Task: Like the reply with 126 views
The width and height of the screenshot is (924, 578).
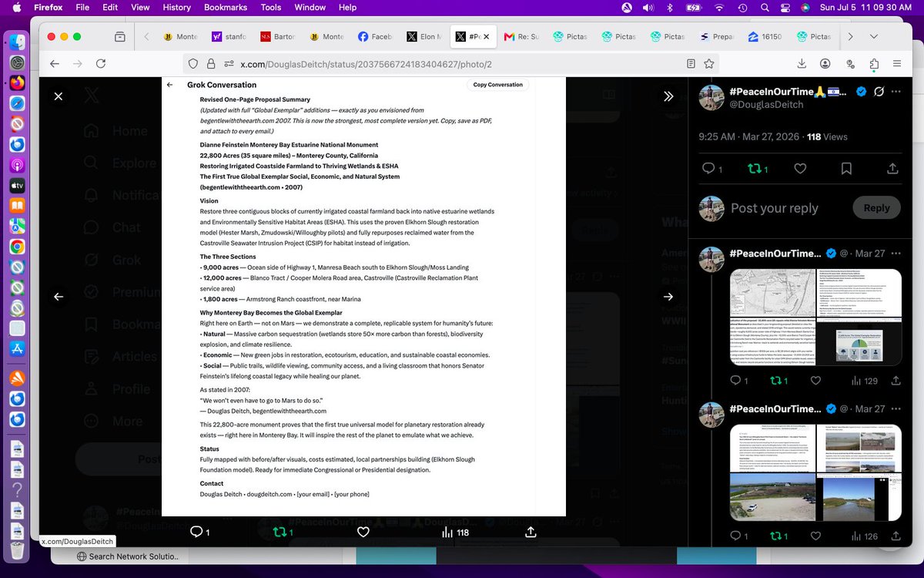Action: (x=815, y=536)
